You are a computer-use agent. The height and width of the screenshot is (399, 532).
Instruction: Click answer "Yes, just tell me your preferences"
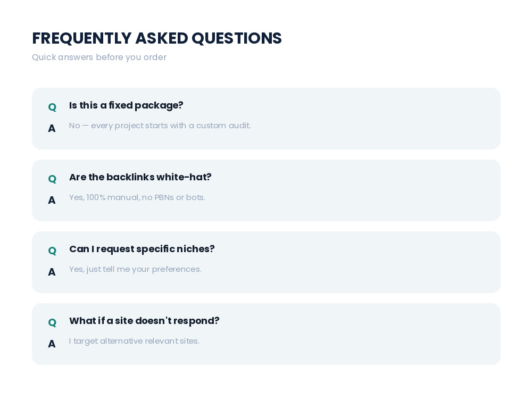(x=135, y=269)
